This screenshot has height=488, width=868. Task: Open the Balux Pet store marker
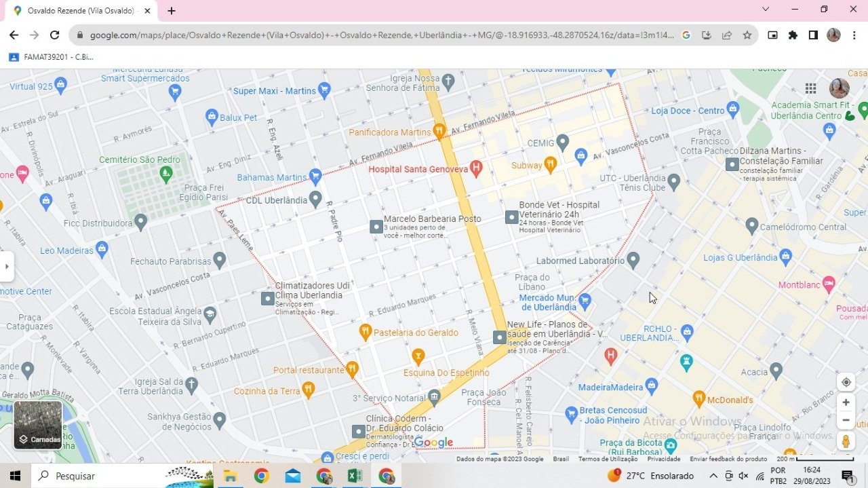(x=212, y=117)
